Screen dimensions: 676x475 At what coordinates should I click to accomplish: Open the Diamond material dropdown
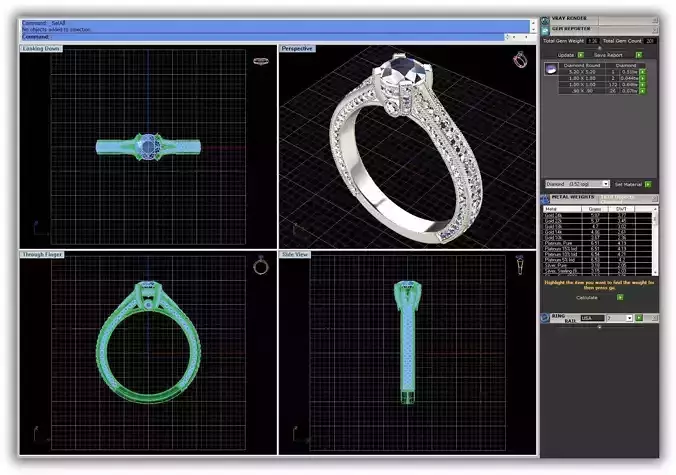(x=577, y=184)
